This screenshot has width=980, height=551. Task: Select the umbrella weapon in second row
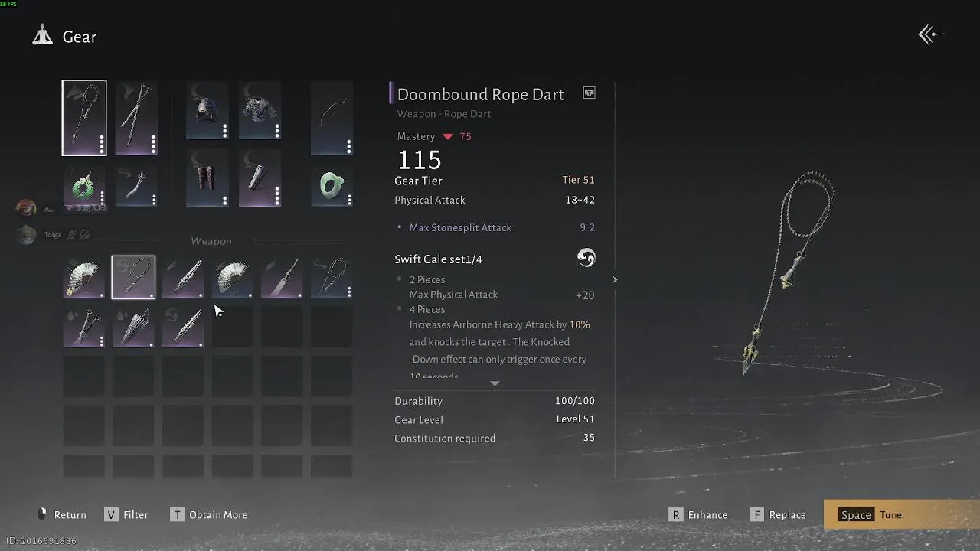[133, 327]
